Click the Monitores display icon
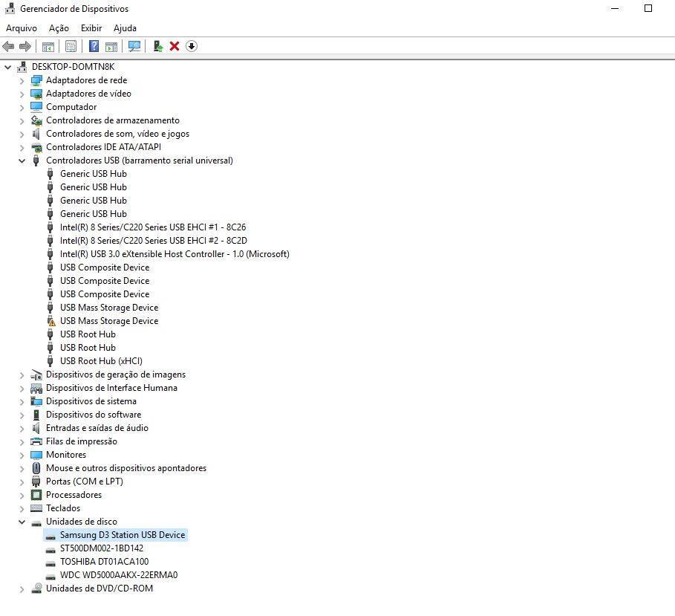675x616 pixels. (36, 455)
